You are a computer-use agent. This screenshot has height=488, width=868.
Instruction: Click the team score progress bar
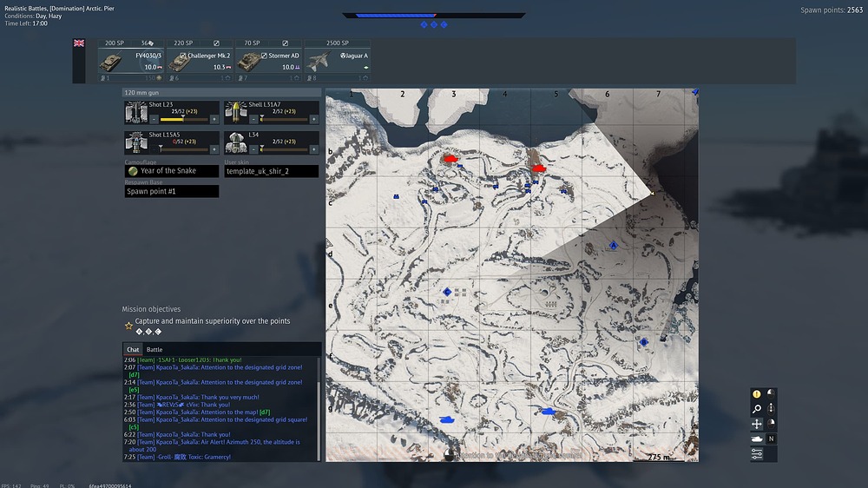pyautogui.click(x=433, y=16)
